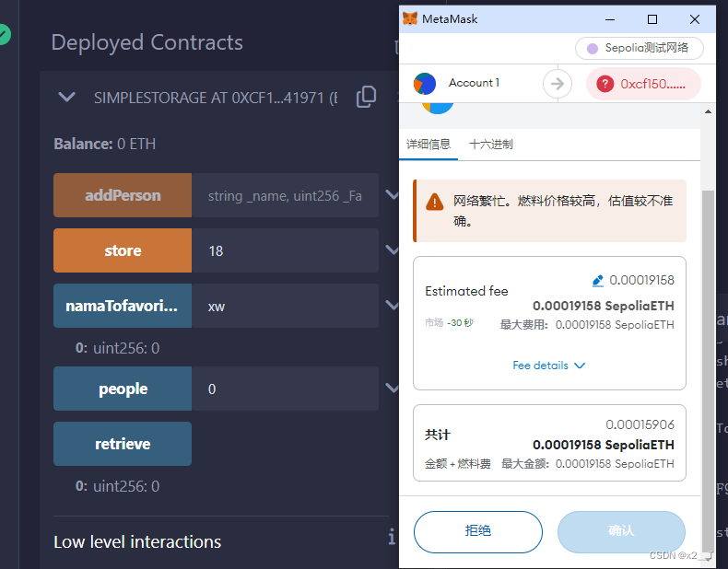Screen dimensions: 728x569
Task: Click the network busy warning icon
Action: (x=435, y=202)
